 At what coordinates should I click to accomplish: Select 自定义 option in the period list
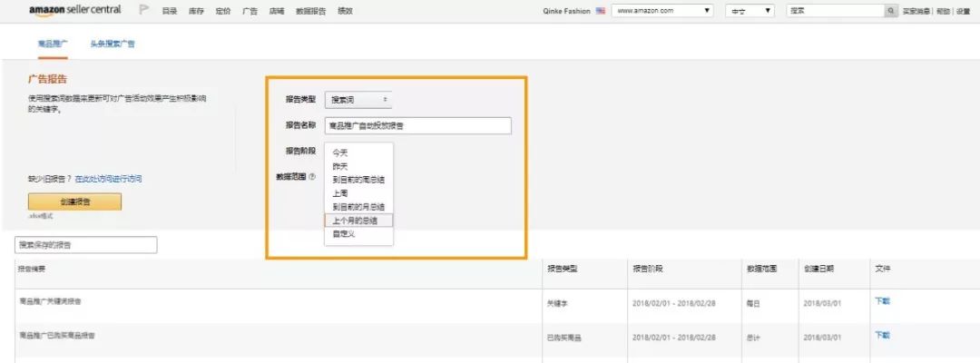(x=344, y=234)
